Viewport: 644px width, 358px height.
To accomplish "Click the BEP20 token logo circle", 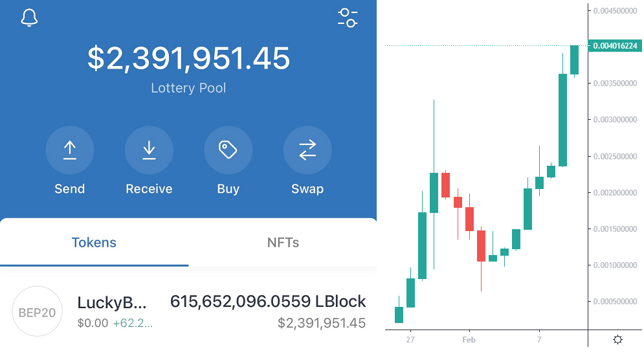I will tap(37, 311).
